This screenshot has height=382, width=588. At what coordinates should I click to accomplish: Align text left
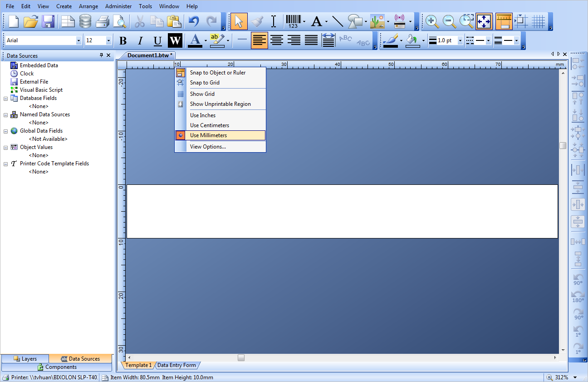pos(260,40)
